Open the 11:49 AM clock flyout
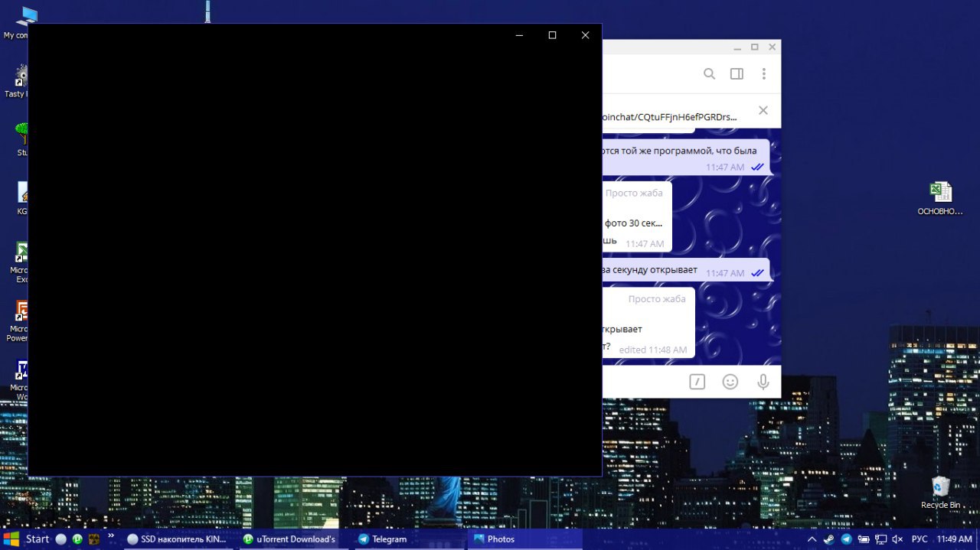 [x=954, y=539]
